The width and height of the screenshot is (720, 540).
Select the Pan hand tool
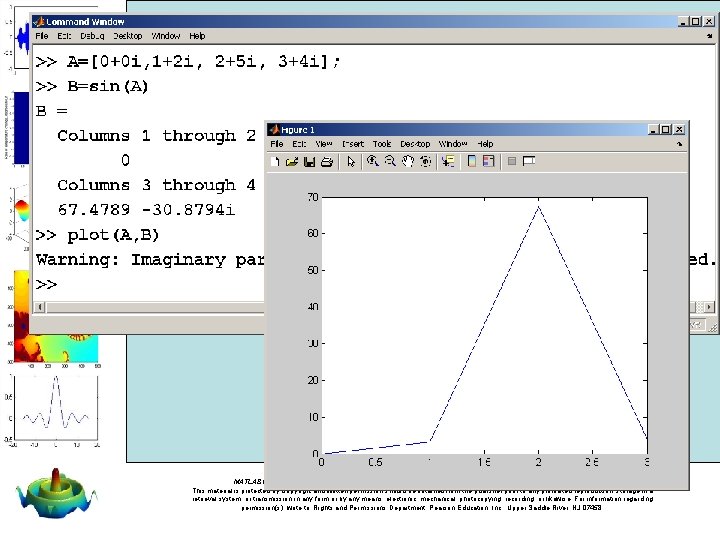coord(408,161)
